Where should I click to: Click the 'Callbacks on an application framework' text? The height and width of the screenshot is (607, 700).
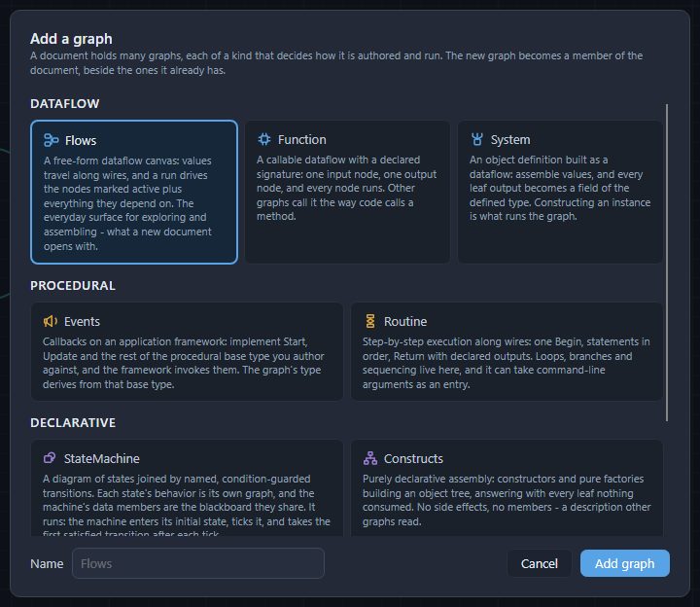click(x=183, y=363)
